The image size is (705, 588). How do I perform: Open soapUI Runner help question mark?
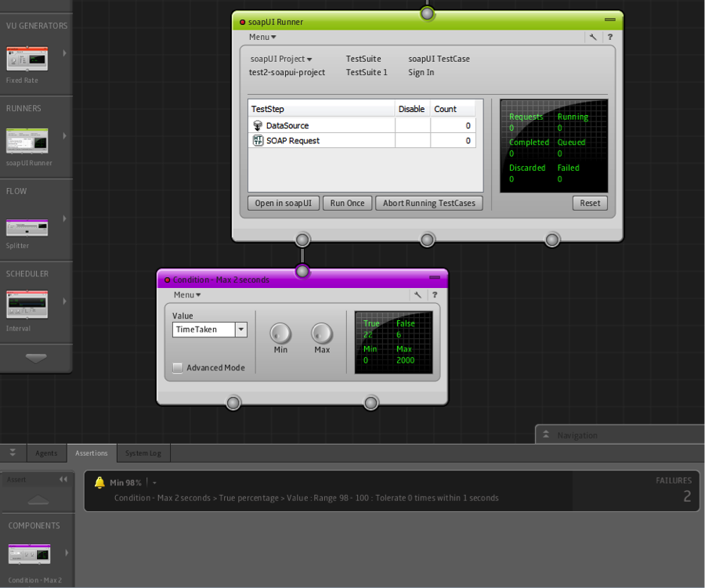pos(610,37)
